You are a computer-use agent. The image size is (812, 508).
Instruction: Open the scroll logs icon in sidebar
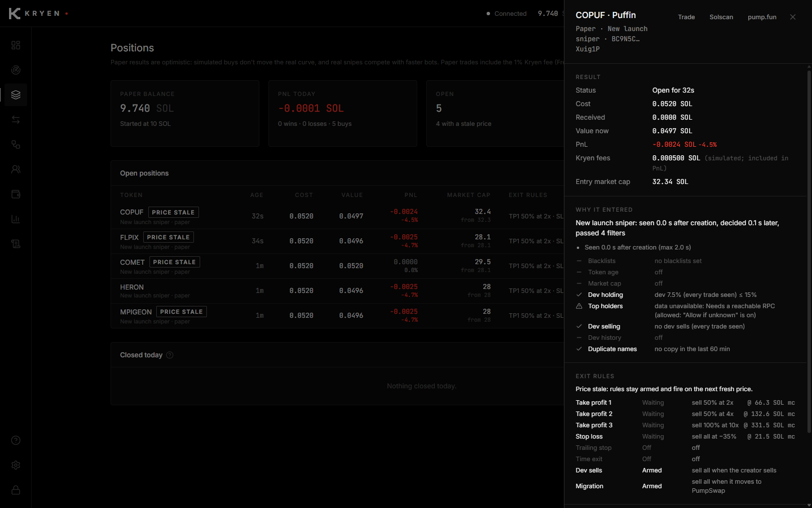coord(16,244)
